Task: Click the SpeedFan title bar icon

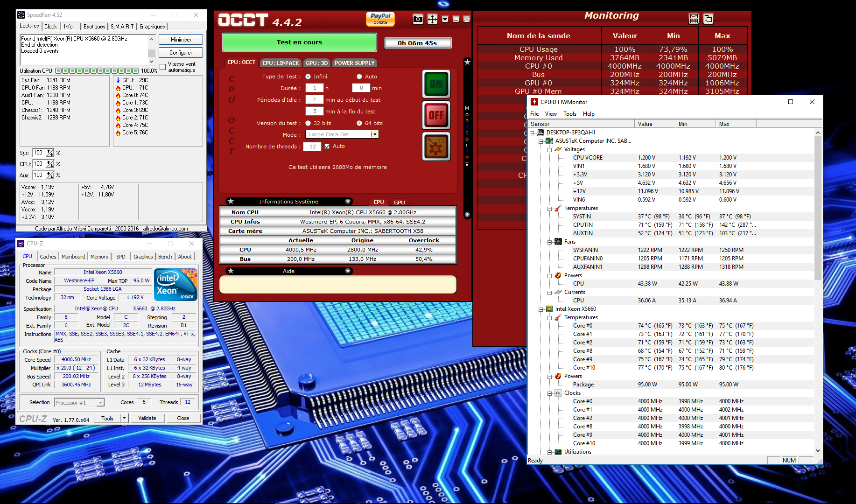Action: 21,15
